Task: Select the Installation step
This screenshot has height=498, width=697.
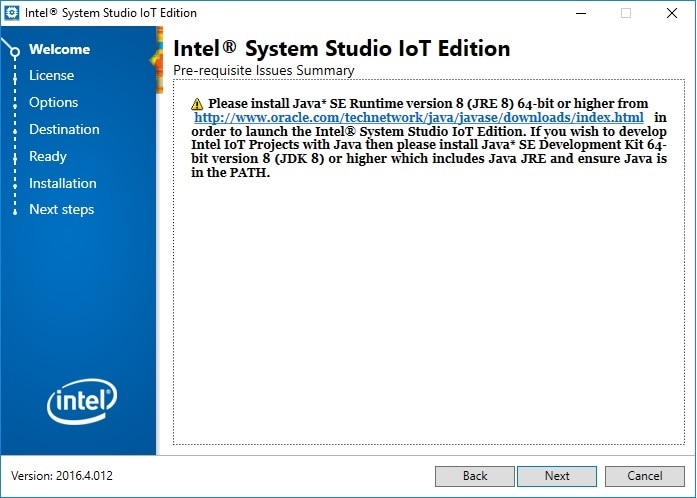Action: coord(62,183)
